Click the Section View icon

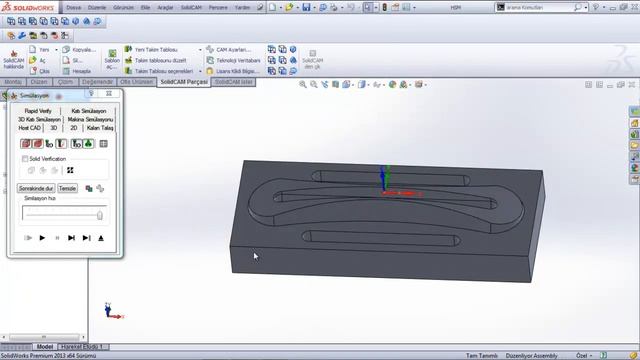coord(336,84)
